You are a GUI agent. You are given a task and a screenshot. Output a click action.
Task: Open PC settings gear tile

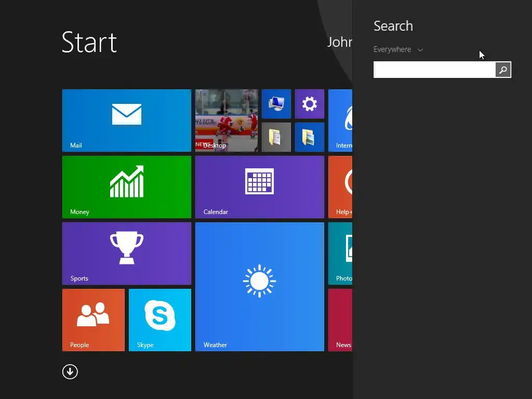pos(310,104)
